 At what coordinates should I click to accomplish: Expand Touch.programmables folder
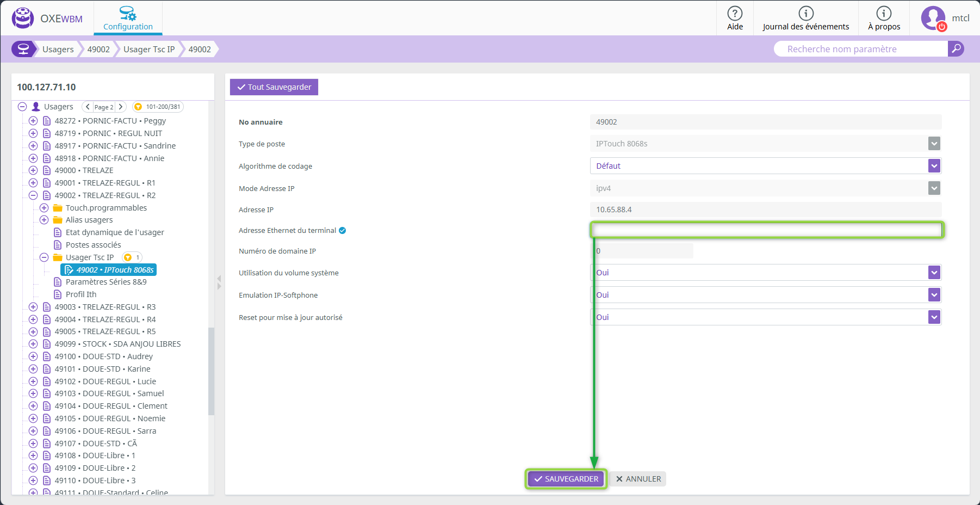[44, 208]
